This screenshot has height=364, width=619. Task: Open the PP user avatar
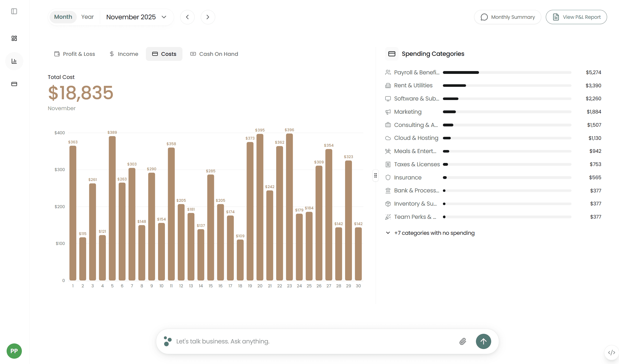pos(14,351)
